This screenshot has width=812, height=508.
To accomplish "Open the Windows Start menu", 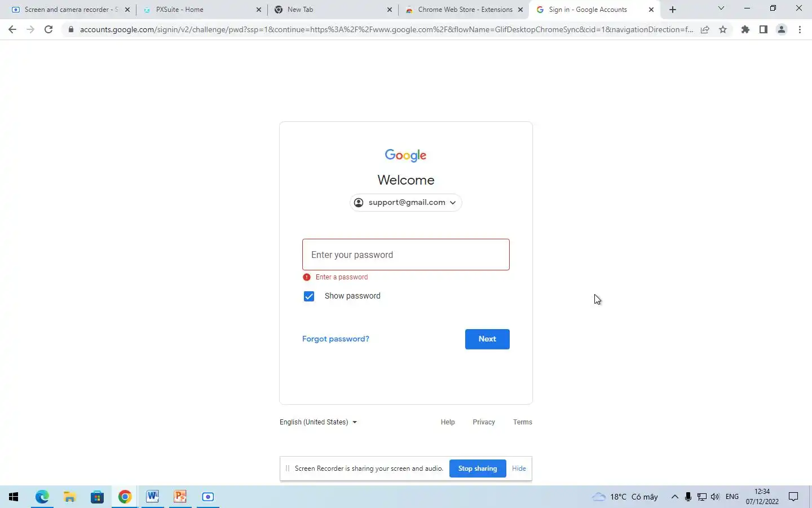I will [14, 497].
